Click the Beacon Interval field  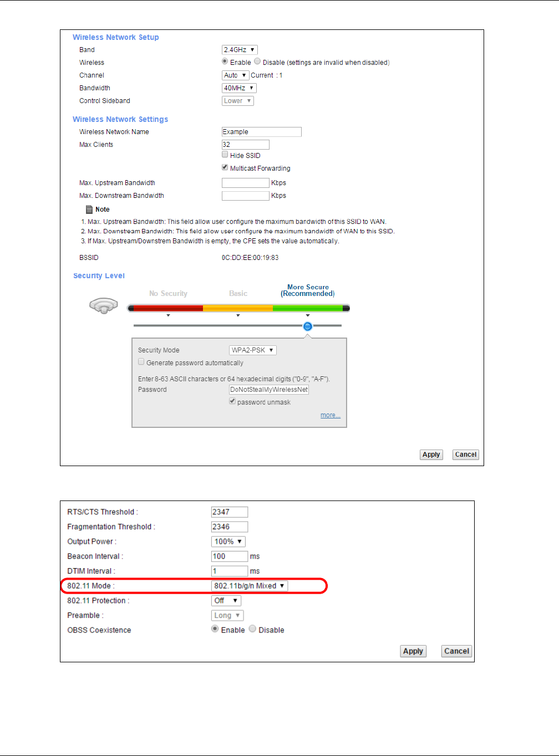point(230,556)
